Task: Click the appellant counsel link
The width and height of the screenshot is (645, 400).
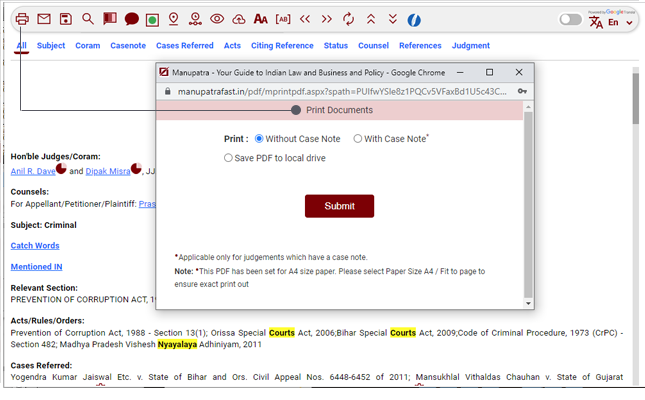Action: [x=147, y=204]
